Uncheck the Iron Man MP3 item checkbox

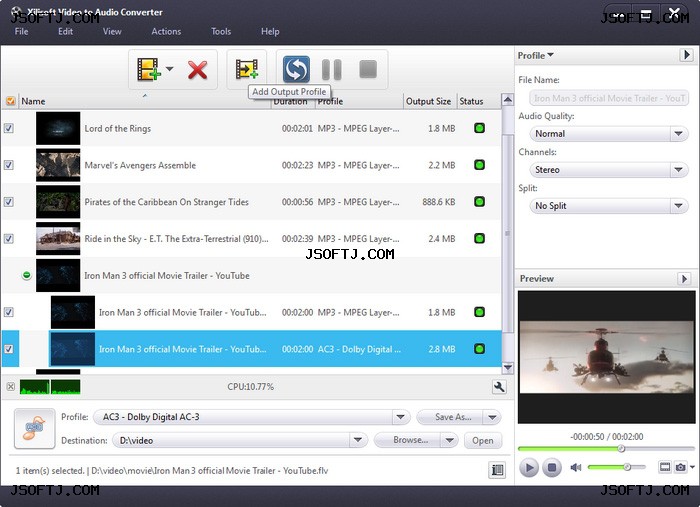[8, 312]
